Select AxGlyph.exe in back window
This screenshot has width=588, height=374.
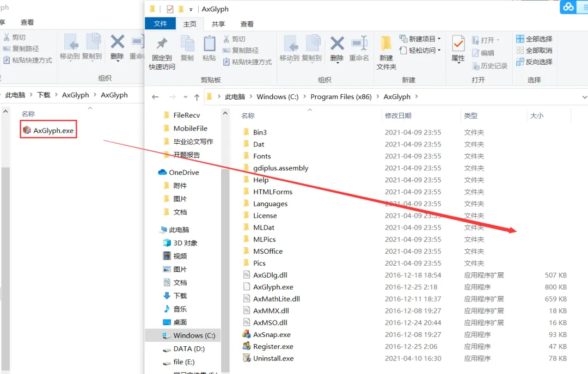[48, 130]
